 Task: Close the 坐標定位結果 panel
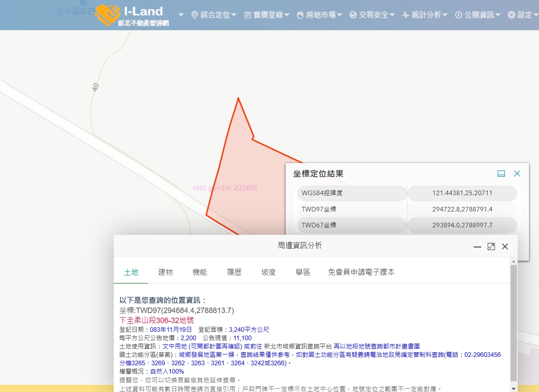pos(517,173)
